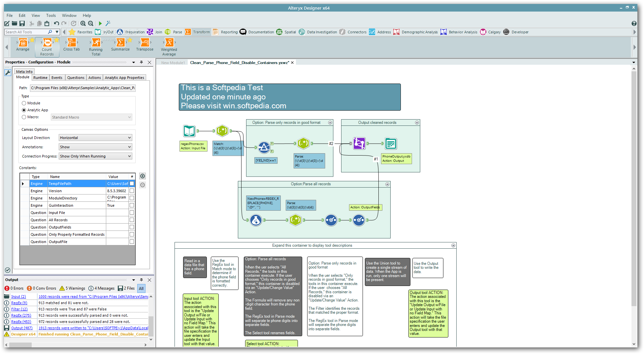This screenshot has width=644, height=354.
Task: Select the Running Total tool
Action: point(96,47)
